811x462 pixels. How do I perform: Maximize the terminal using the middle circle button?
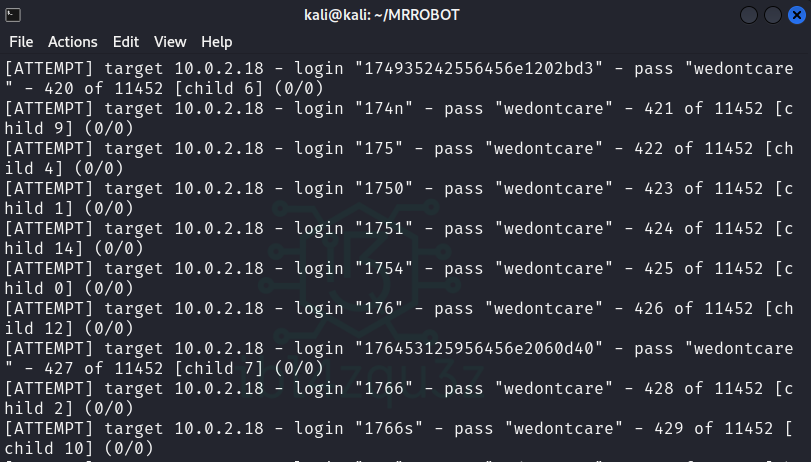[x=773, y=15]
